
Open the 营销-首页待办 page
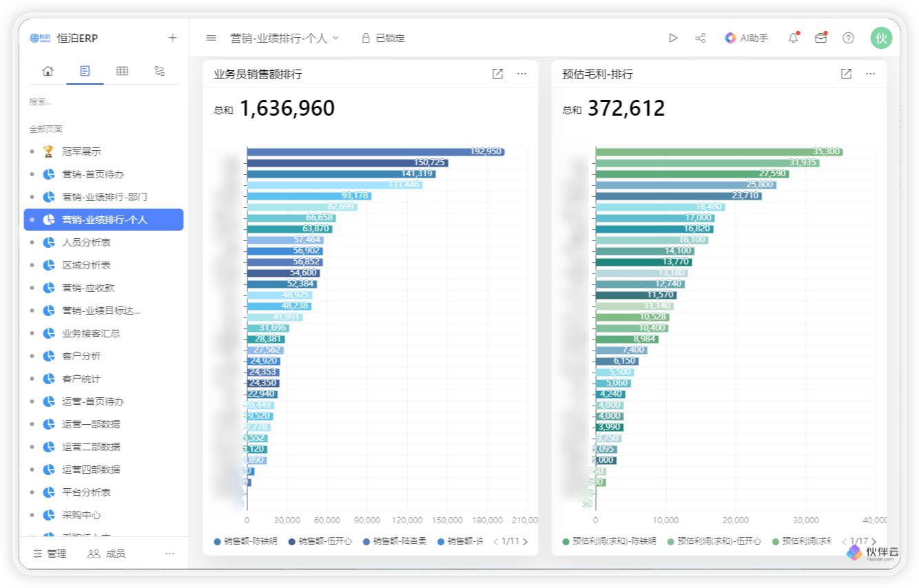click(103, 174)
